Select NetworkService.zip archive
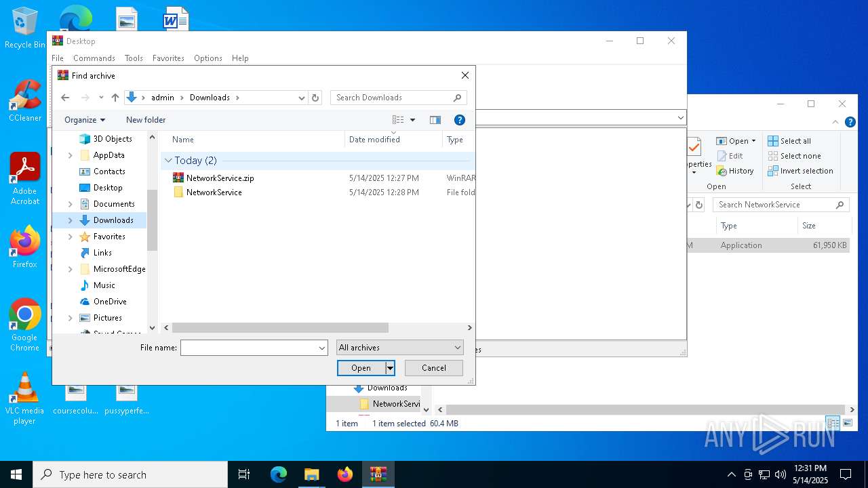 click(220, 178)
